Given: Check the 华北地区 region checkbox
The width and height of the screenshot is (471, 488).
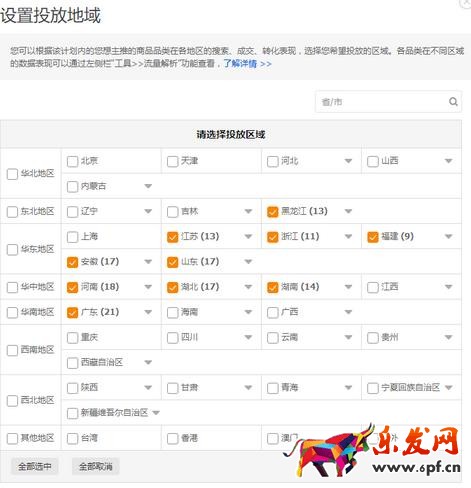Looking at the screenshot, I should [x=12, y=174].
